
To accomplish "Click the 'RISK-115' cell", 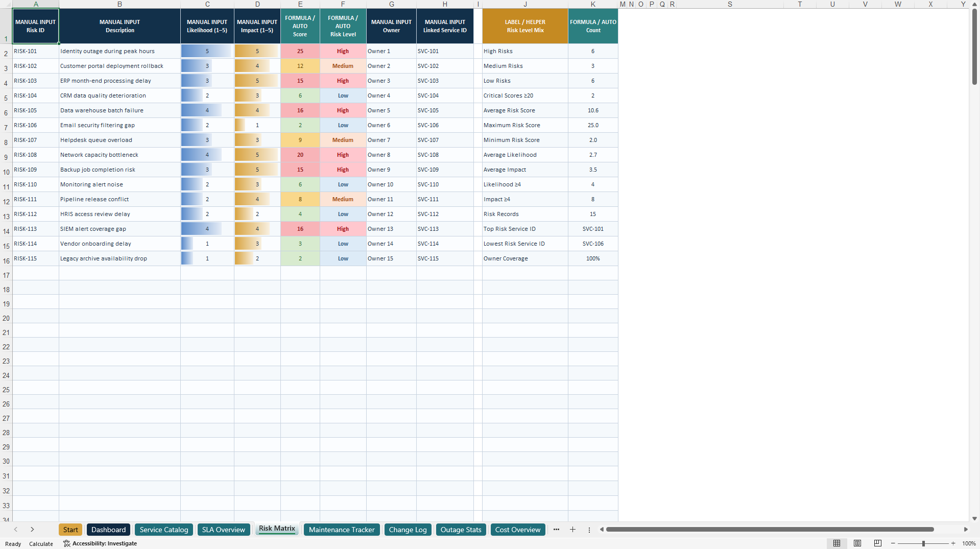I will point(36,258).
